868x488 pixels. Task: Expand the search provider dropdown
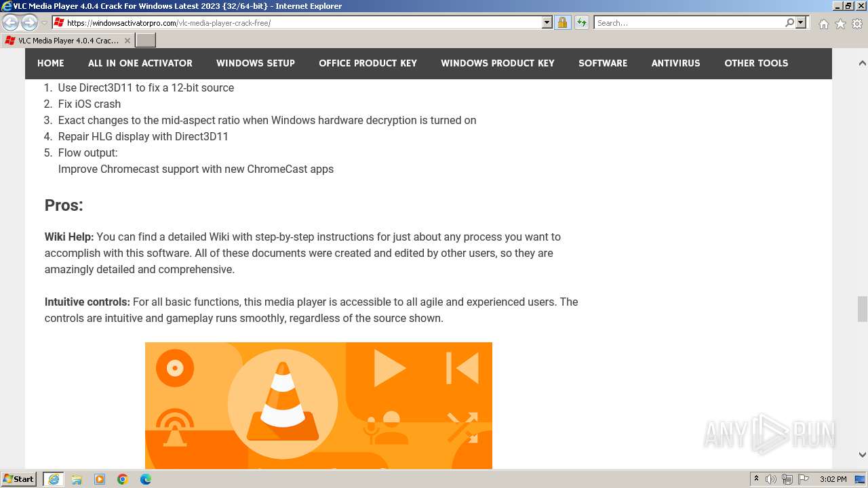(801, 23)
